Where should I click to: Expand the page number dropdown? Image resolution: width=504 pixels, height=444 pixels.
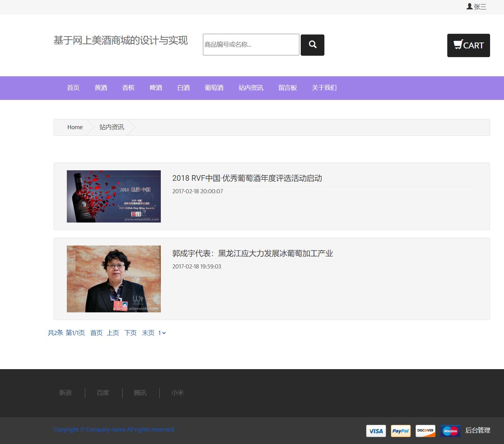[x=161, y=333]
